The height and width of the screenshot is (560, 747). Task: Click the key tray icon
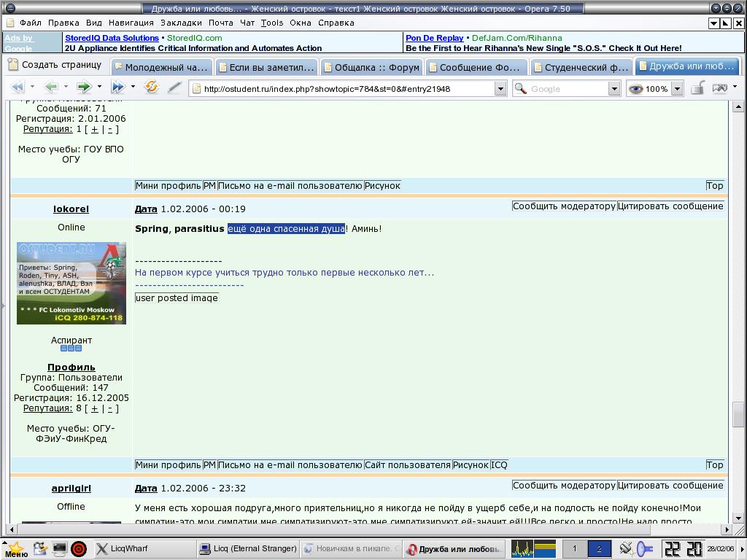tap(645, 549)
